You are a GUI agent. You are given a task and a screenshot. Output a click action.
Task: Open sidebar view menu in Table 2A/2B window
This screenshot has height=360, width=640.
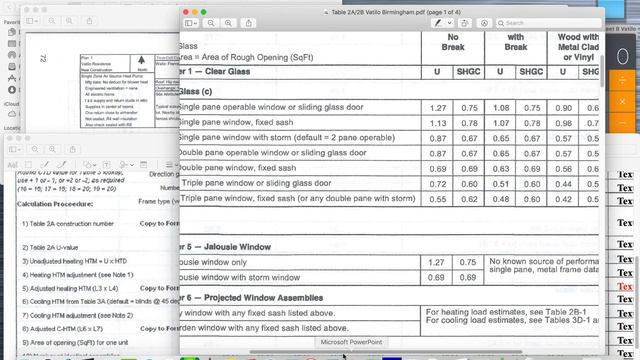191,23
